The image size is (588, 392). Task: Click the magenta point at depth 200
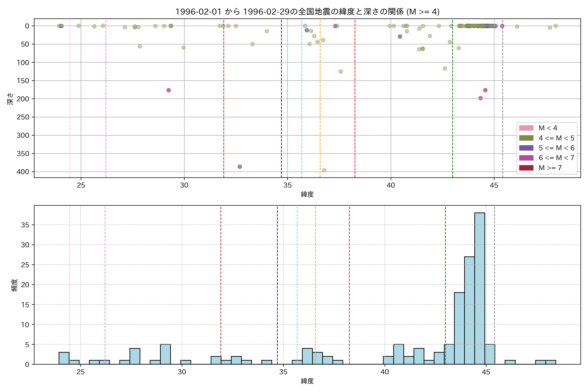point(481,98)
